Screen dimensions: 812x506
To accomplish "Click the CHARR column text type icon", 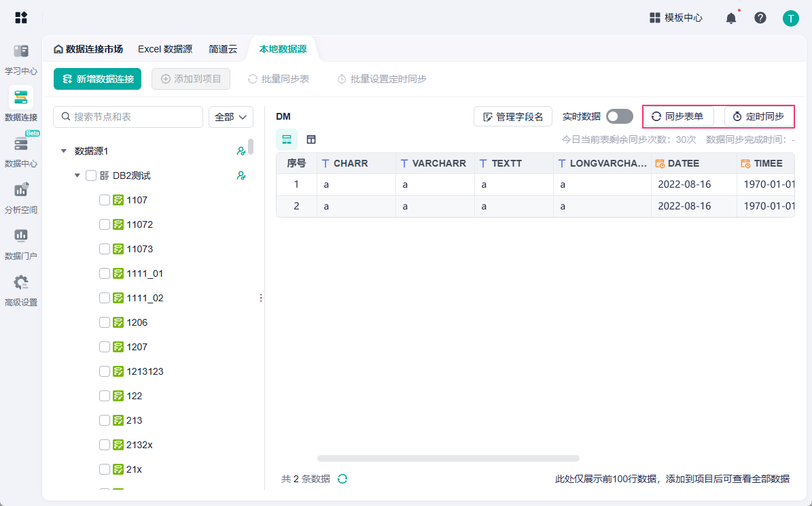I will click(x=325, y=163).
